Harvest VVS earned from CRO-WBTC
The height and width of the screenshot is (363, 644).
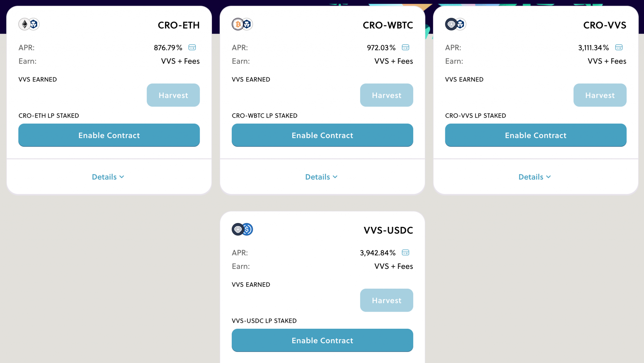(x=386, y=95)
